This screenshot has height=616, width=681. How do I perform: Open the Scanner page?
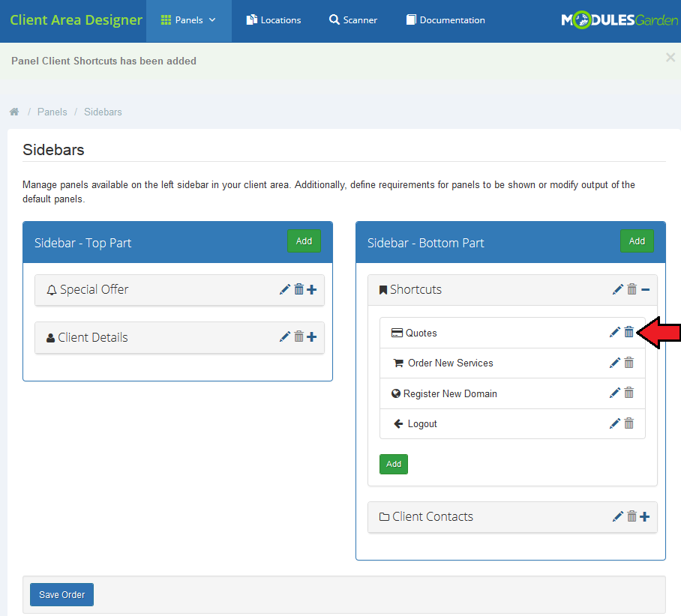point(353,20)
